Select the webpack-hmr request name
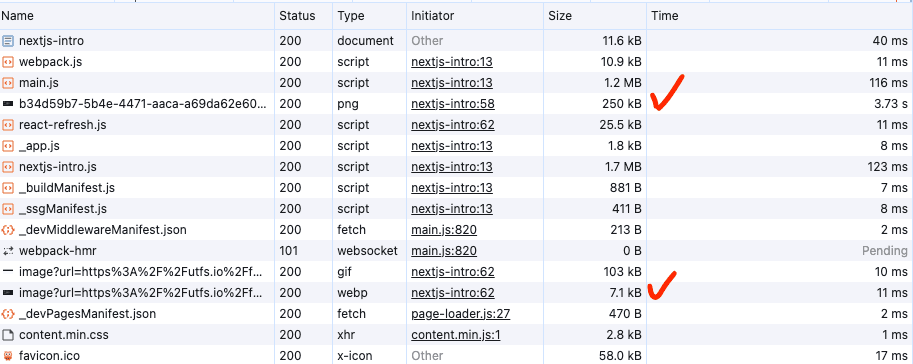 (x=58, y=251)
